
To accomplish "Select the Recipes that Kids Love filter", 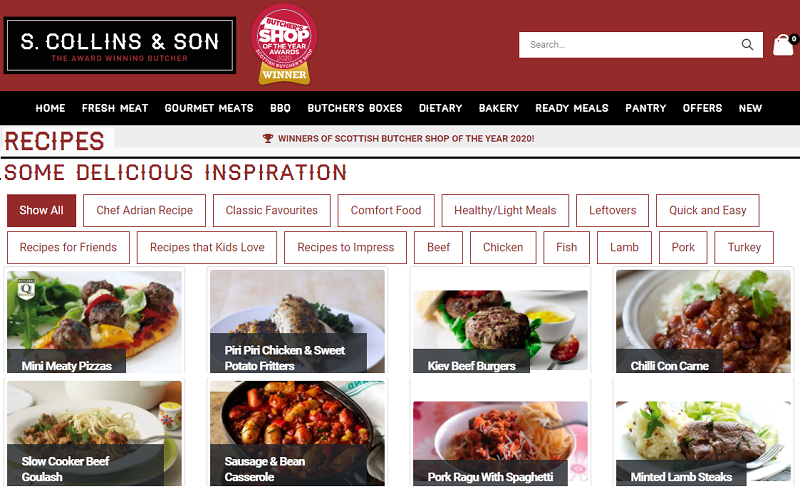I will tap(207, 248).
